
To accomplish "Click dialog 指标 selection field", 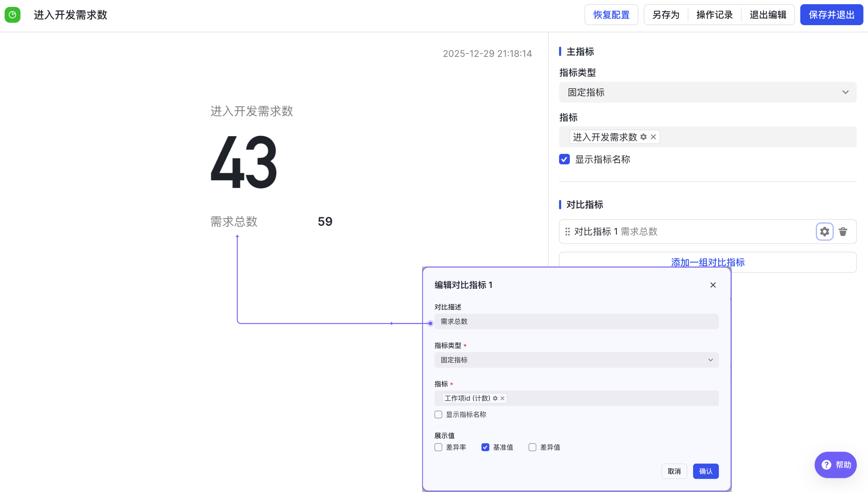I will pyautogui.click(x=576, y=398).
